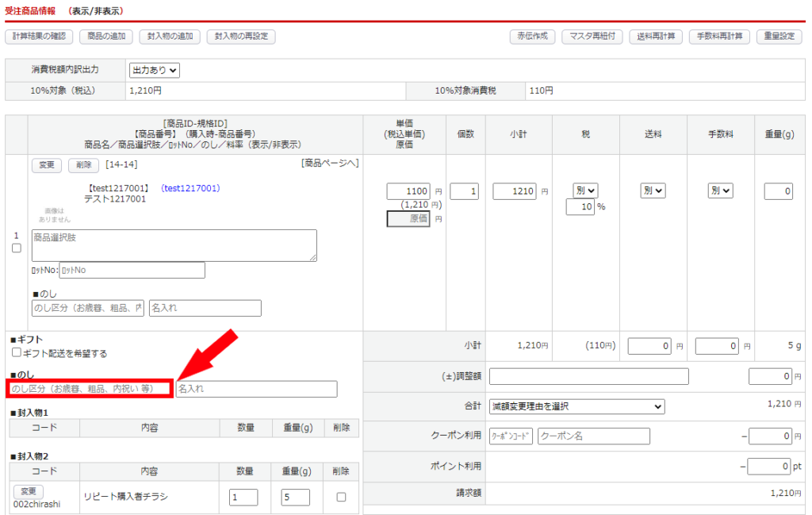Click the 計算結果の確認 button

40,37
